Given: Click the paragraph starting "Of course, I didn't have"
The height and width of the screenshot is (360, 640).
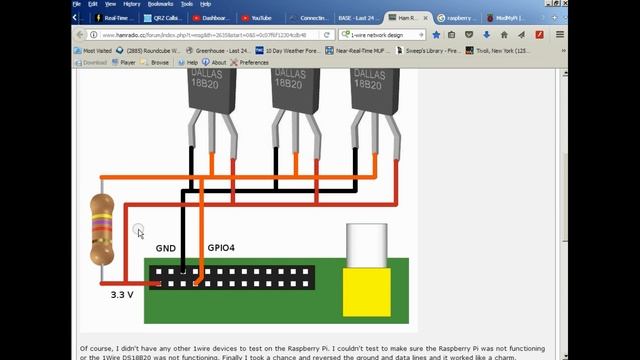Looking at the screenshot, I should (x=313, y=353).
